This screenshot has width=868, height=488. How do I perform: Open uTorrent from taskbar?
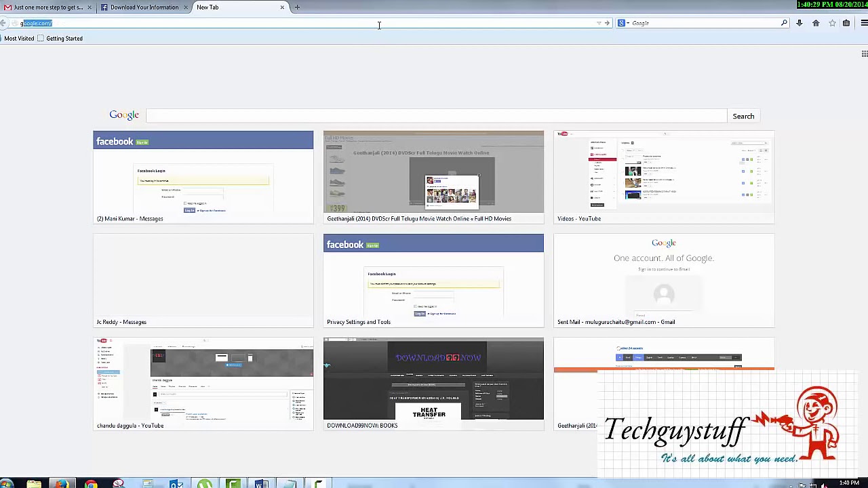click(x=204, y=483)
